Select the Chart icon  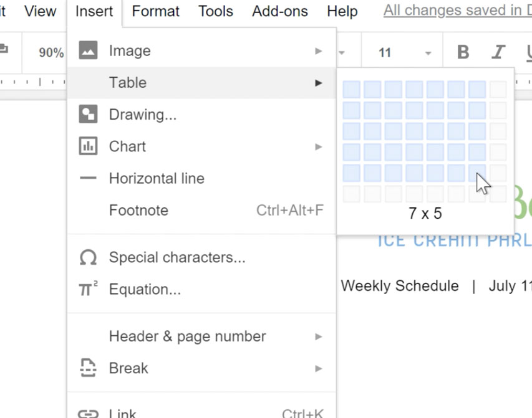tap(88, 146)
